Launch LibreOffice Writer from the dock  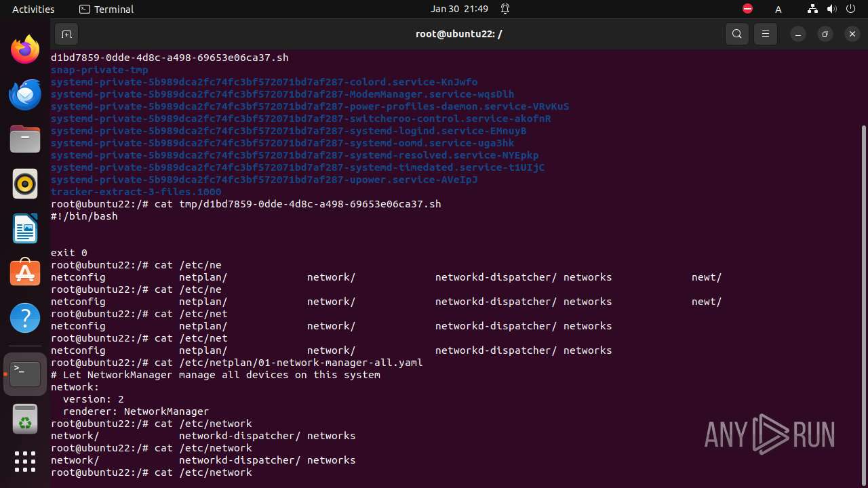pos(25,228)
